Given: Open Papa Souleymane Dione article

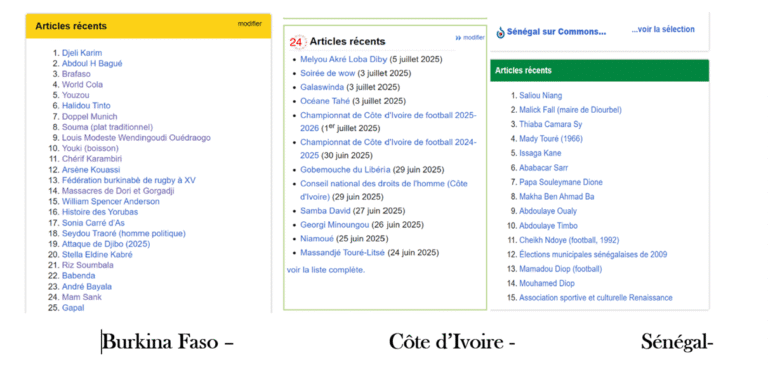Looking at the screenshot, I should 561,182.
